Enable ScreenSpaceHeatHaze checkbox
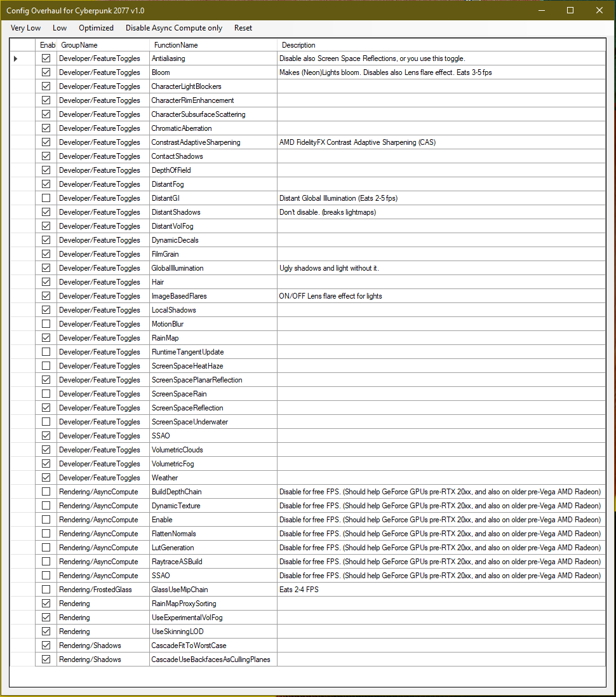The height and width of the screenshot is (697, 616). click(x=46, y=365)
